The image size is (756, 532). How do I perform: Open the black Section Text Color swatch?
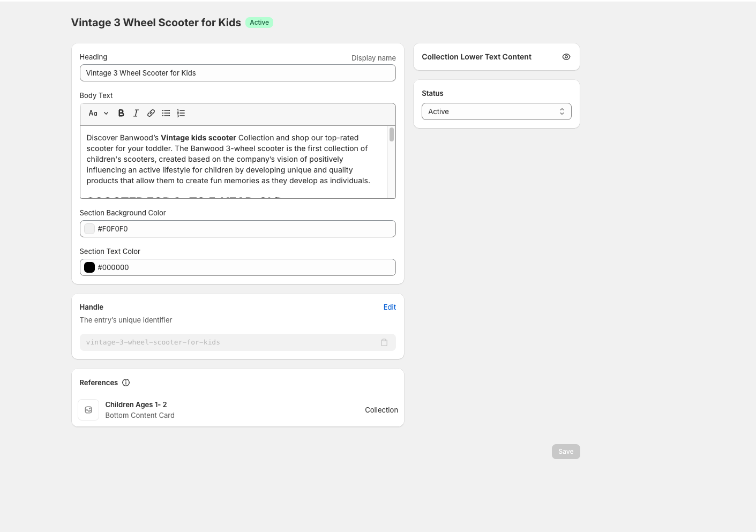pos(89,267)
